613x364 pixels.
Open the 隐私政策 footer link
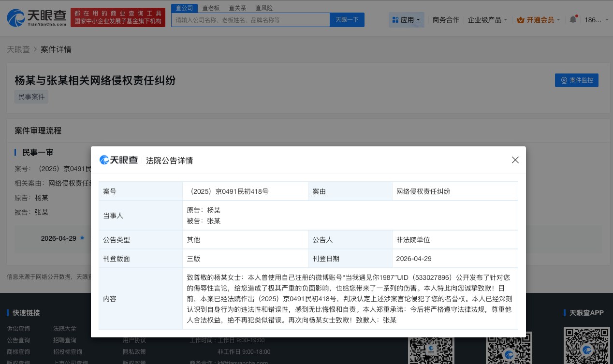point(135,351)
